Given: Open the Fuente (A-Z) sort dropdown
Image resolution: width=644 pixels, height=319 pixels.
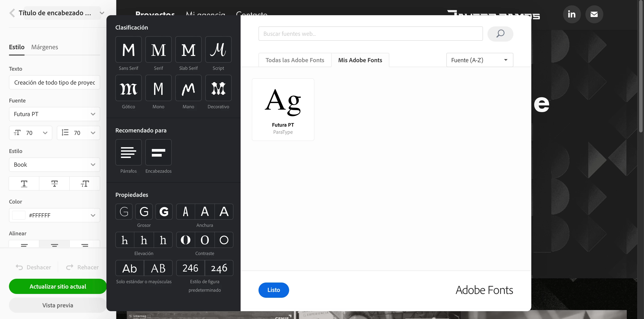Looking at the screenshot, I should [x=479, y=60].
